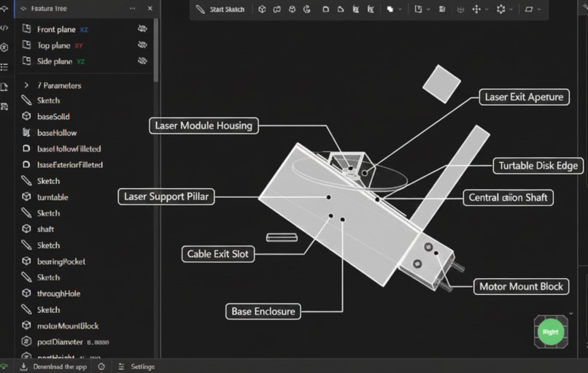Click the Move/Transform arrows tool
The width and height of the screenshot is (588, 373).
pyautogui.click(x=476, y=9)
